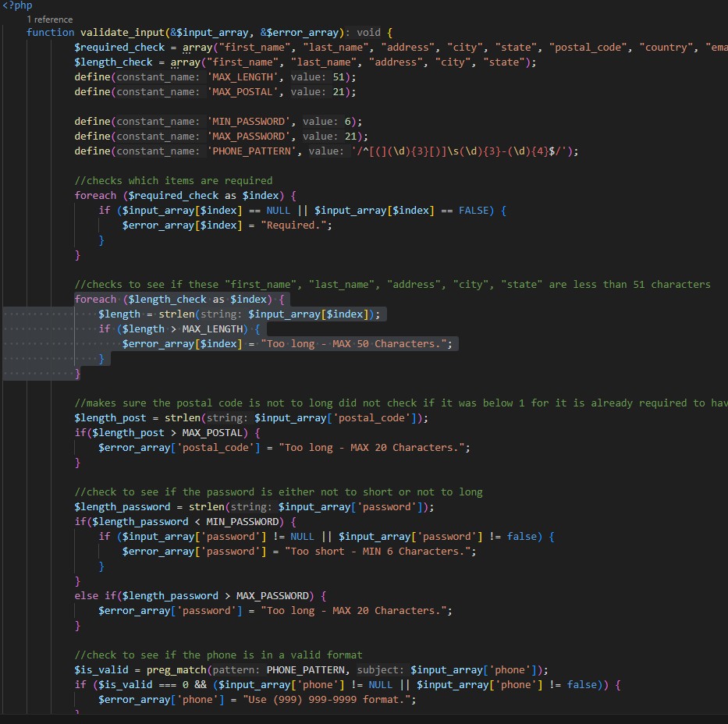Click "Too short - MIN 6 Characters." string

coord(378,552)
